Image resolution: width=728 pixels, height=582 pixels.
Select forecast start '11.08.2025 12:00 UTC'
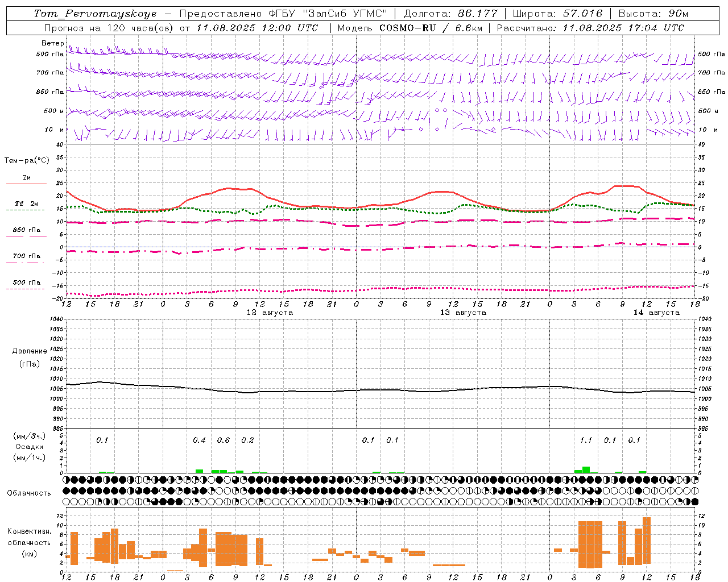tap(258, 28)
